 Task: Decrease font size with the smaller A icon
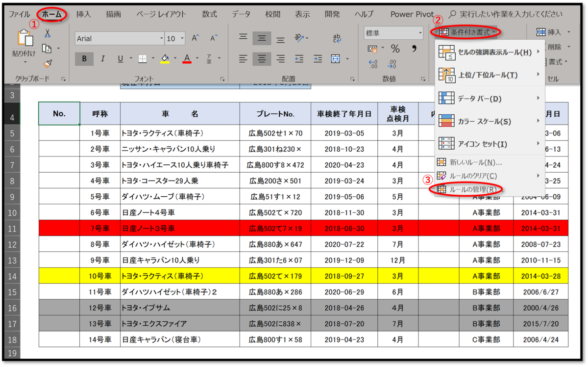point(213,38)
